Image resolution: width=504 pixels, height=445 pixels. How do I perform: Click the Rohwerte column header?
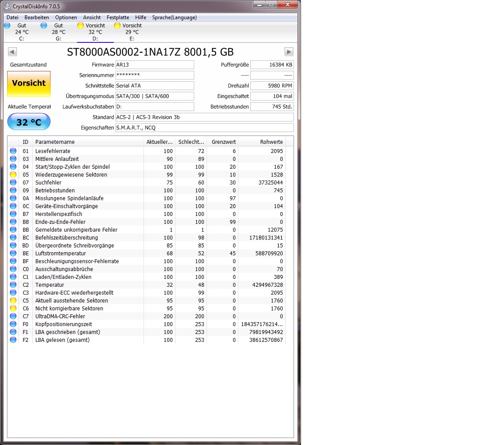(262, 142)
